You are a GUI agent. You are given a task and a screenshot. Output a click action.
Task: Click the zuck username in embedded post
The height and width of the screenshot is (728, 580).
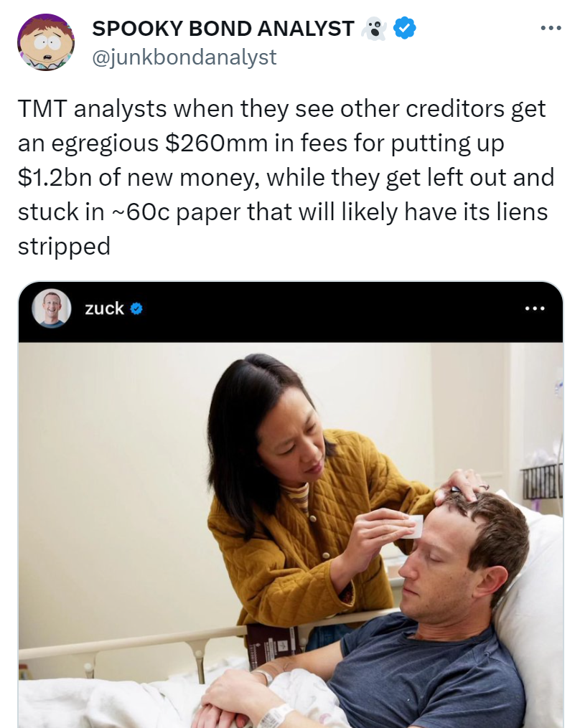coord(104,308)
